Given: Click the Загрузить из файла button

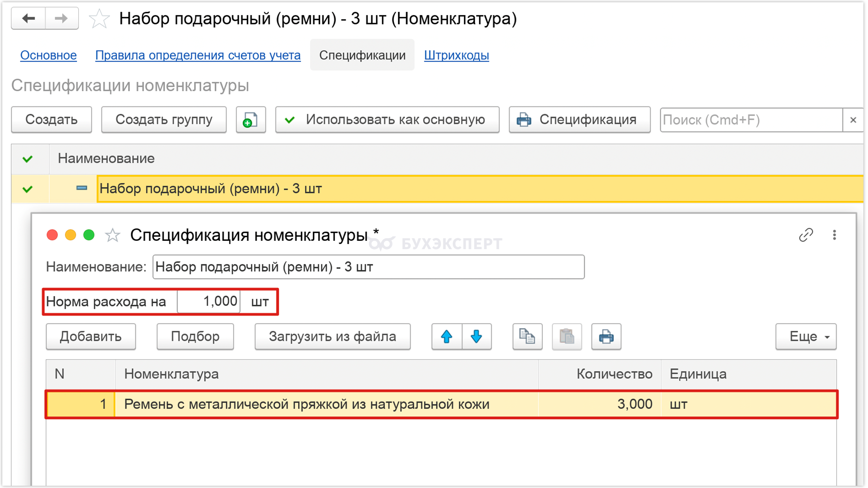Looking at the screenshot, I should (x=333, y=337).
